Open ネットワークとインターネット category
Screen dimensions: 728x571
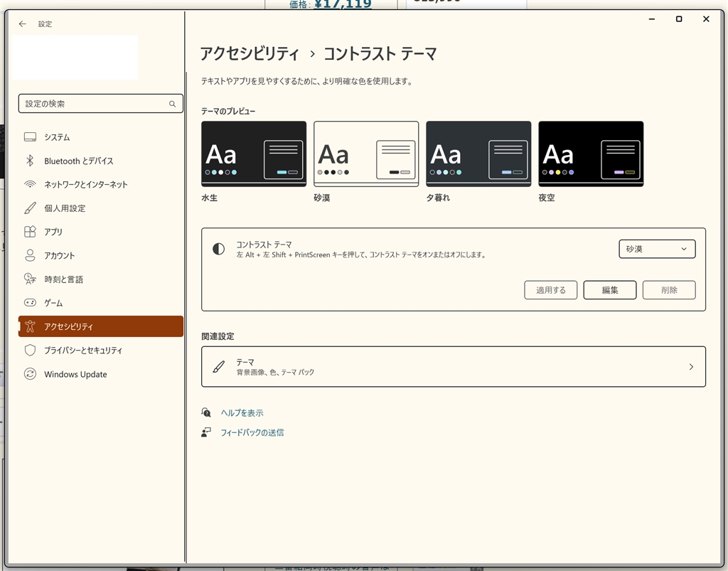(101, 184)
